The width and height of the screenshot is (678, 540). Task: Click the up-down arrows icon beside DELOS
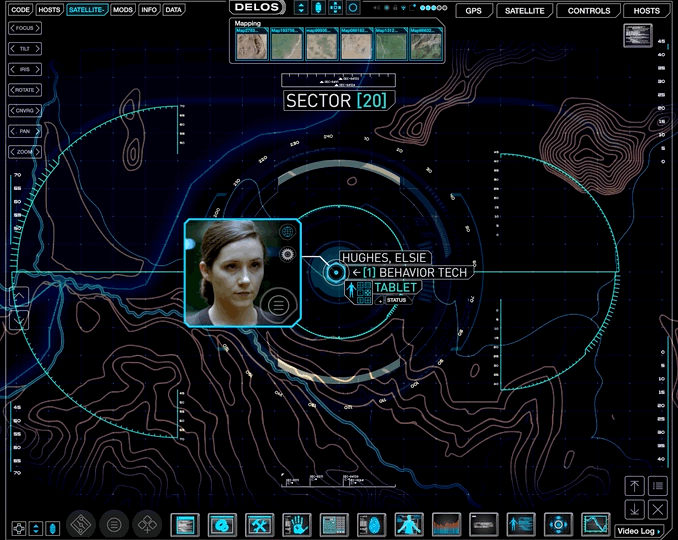click(301, 7)
